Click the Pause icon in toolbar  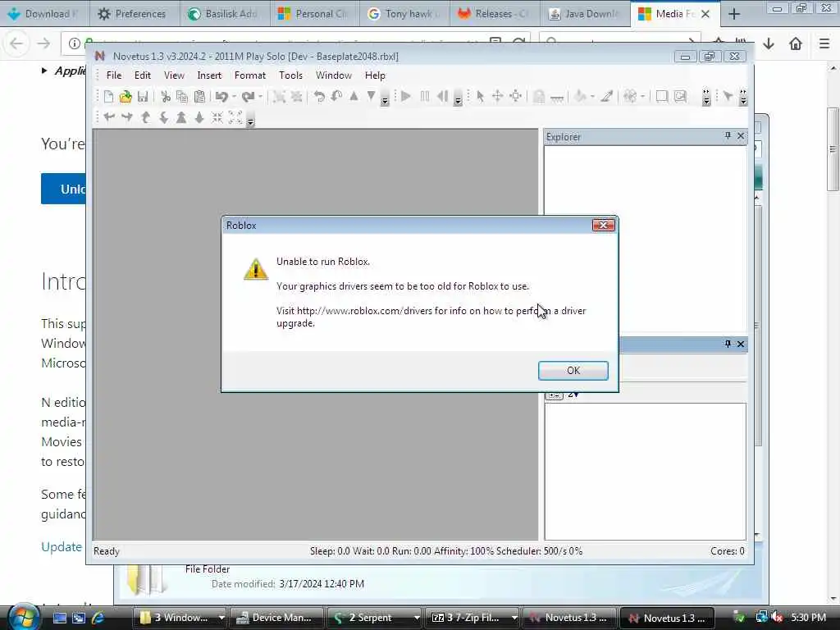click(425, 97)
